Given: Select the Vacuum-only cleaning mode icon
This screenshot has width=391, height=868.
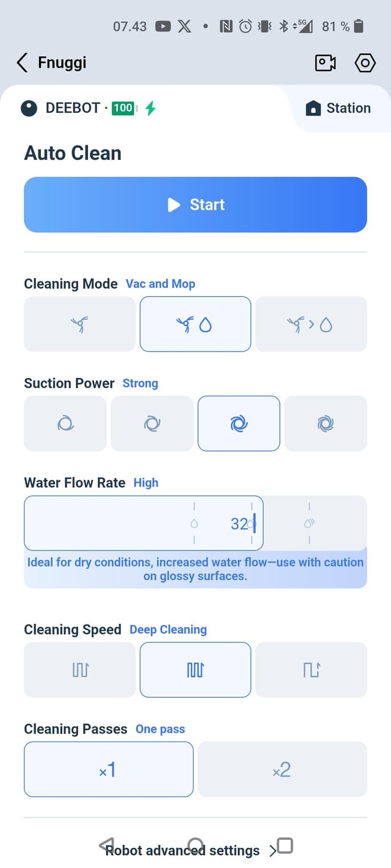Looking at the screenshot, I should 79,324.
